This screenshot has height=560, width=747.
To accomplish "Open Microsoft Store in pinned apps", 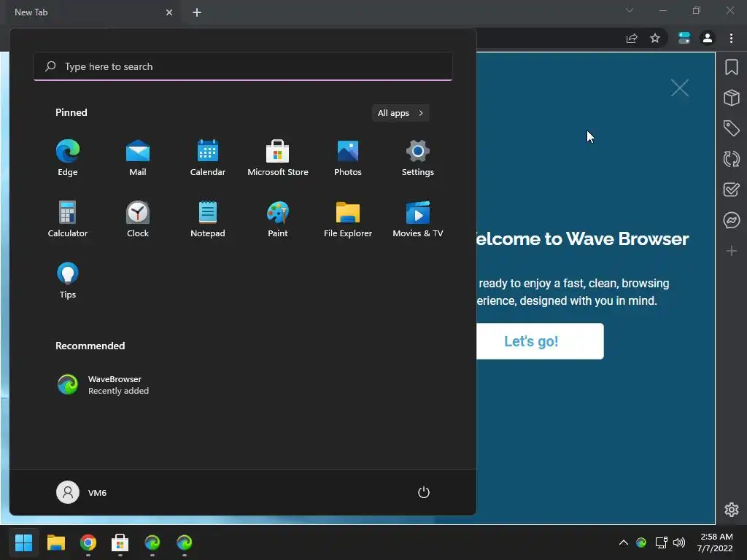I will [278, 158].
